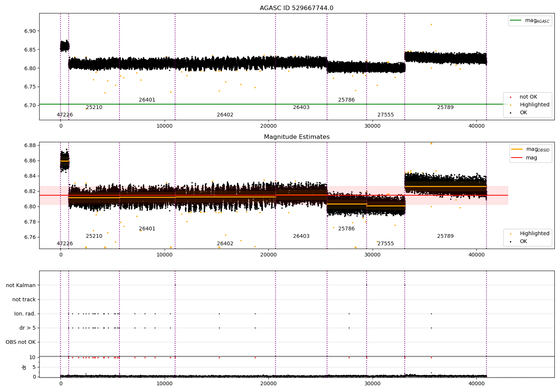The image size is (560, 392).
Task: Click the 6.85 y-axis tick label
Action: click(x=30, y=50)
